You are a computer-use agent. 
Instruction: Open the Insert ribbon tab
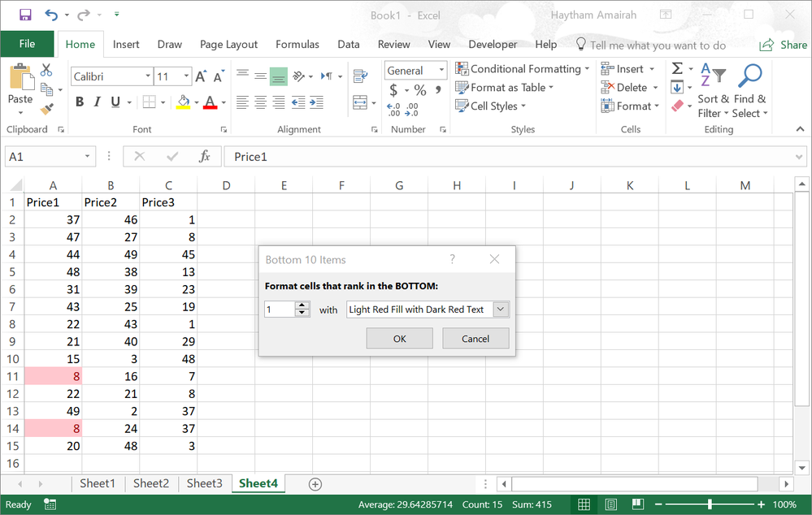pos(126,45)
